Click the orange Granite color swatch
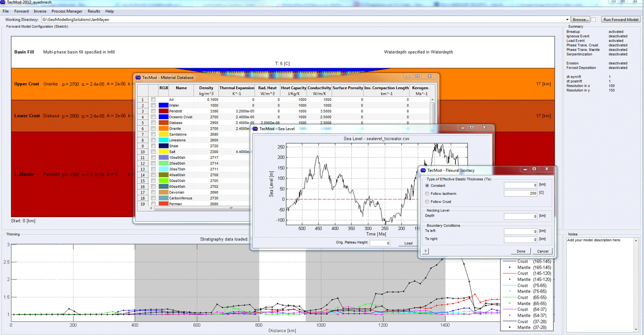Image resolution: width=644 pixels, height=335 pixels. 164,129
